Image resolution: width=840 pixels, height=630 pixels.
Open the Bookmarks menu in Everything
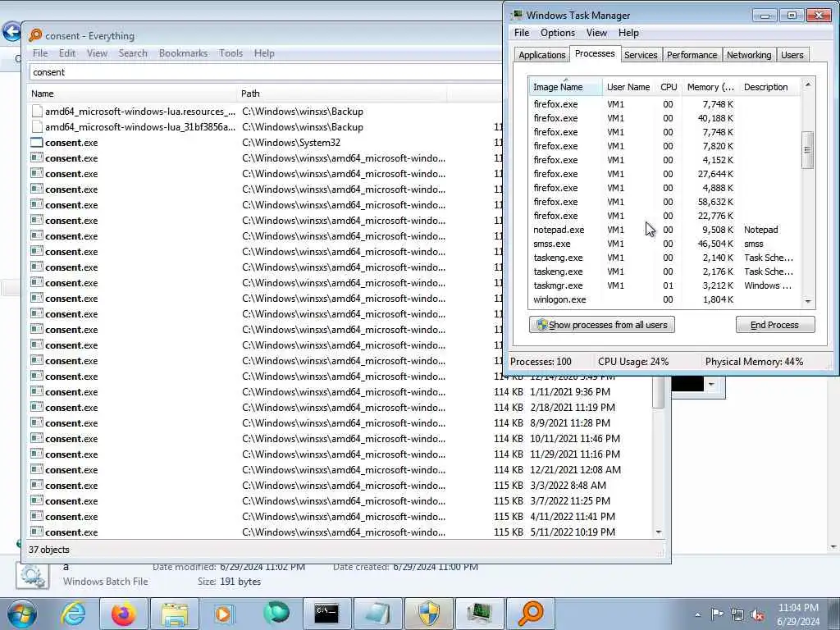tap(183, 53)
